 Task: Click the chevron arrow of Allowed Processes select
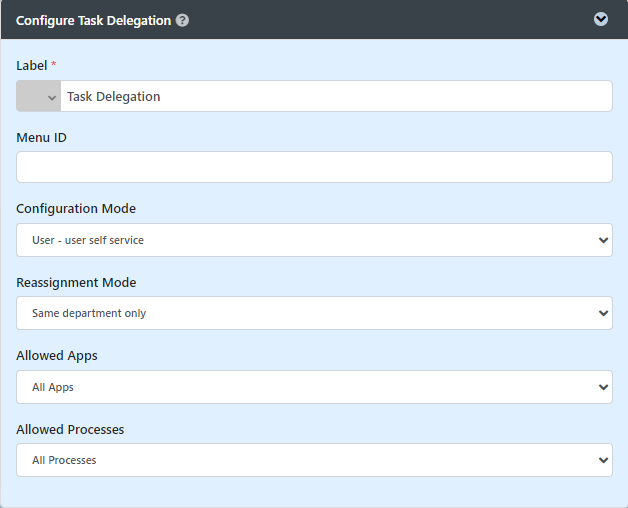click(x=602, y=460)
